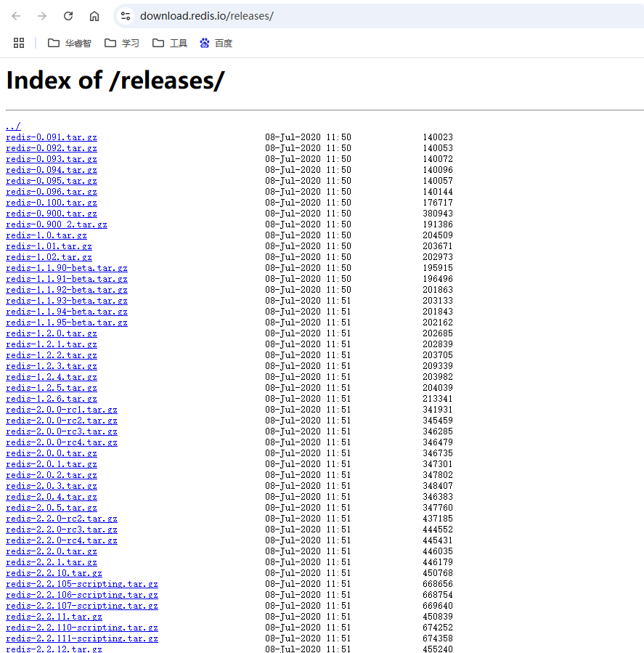
Task: Download redis-2.0.4.tar.gz
Action: pos(52,496)
